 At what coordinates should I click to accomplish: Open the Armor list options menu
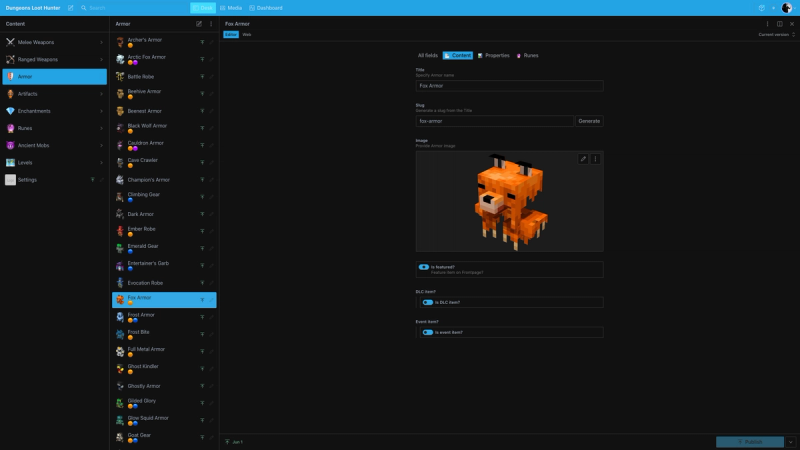[x=211, y=24]
